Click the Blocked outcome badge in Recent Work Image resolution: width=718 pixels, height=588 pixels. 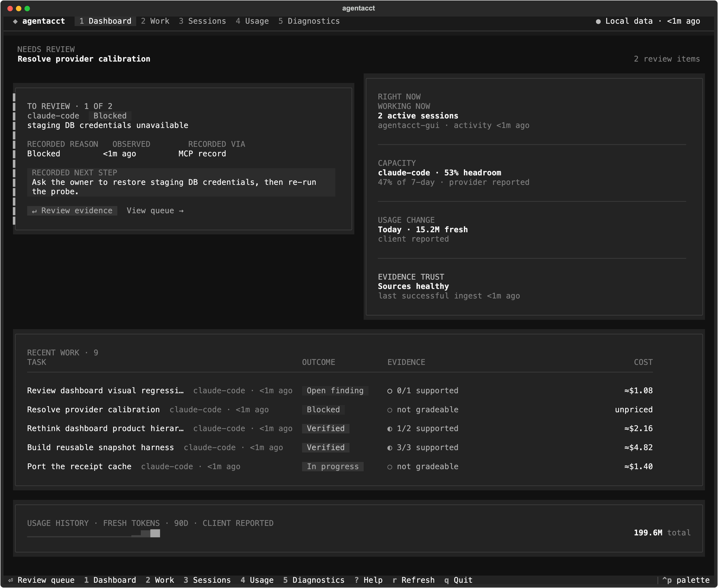point(323,410)
